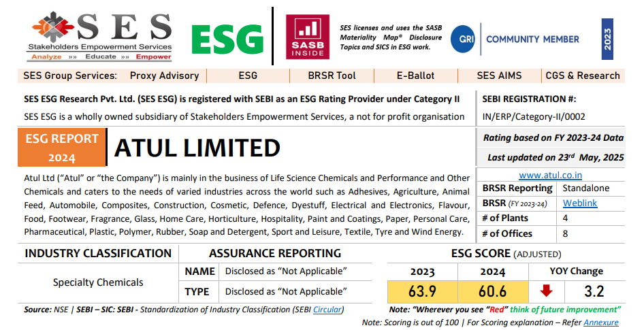The image size is (644, 330).
Task: Click the # of Offices label
Action: [x=507, y=233]
